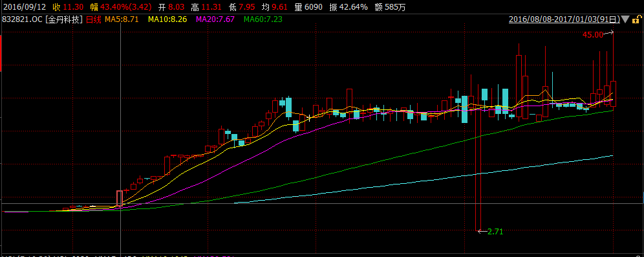Click the 2.71 lowest price marker

coord(495,232)
